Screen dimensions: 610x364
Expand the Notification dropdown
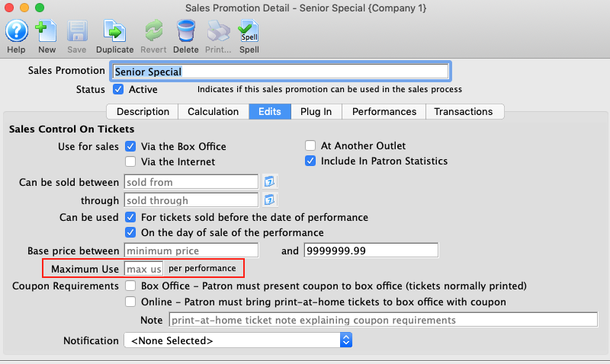[238, 340]
